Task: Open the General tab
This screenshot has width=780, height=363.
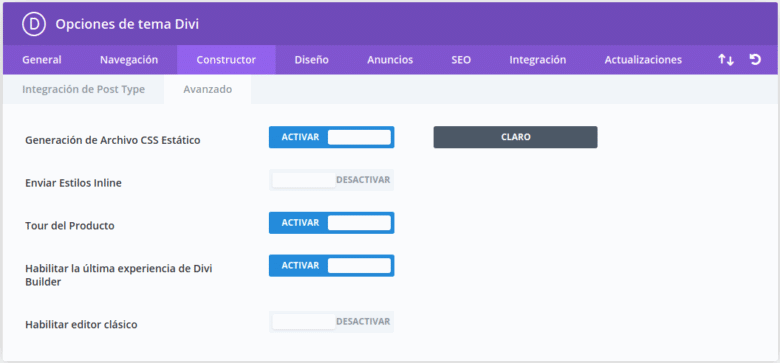Action: pos(42,60)
